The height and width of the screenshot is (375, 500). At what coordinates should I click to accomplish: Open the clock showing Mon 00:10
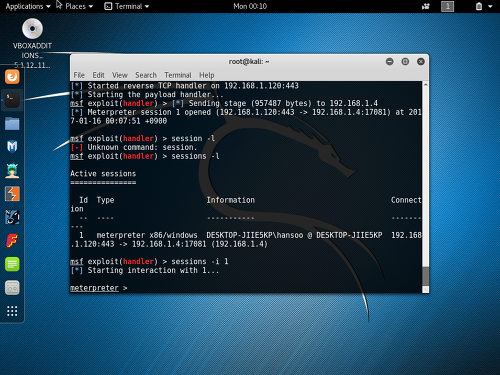point(250,6)
